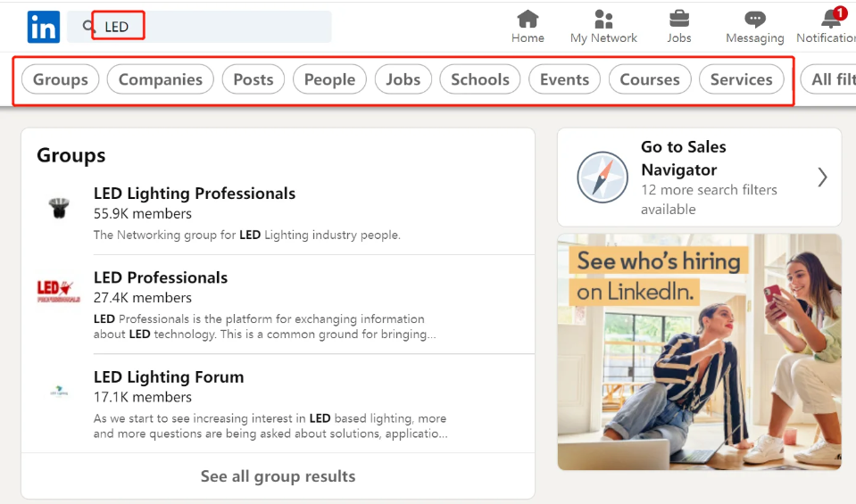Open the See who's hiring ad
The height and width of the screenshot is (504, 856).
pos(699,351)
